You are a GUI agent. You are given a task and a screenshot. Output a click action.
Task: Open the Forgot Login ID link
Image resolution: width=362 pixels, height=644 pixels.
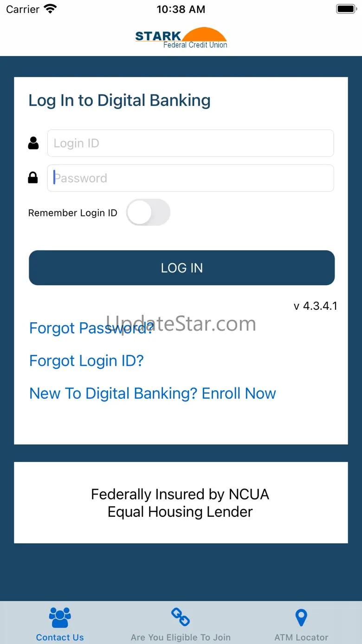coord(86,361)
